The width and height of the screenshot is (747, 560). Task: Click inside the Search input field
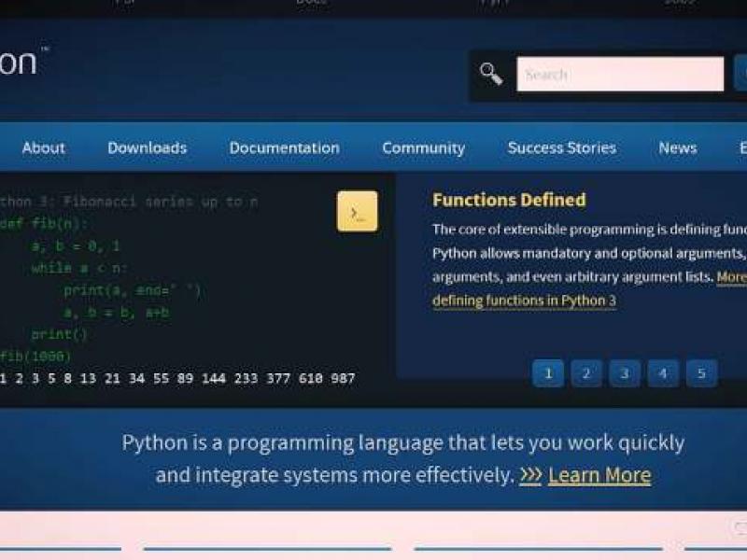pos(619,74)
